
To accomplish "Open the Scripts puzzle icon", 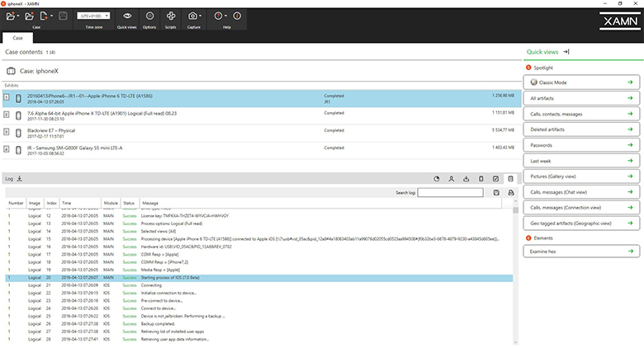I will tap(171, 16).
